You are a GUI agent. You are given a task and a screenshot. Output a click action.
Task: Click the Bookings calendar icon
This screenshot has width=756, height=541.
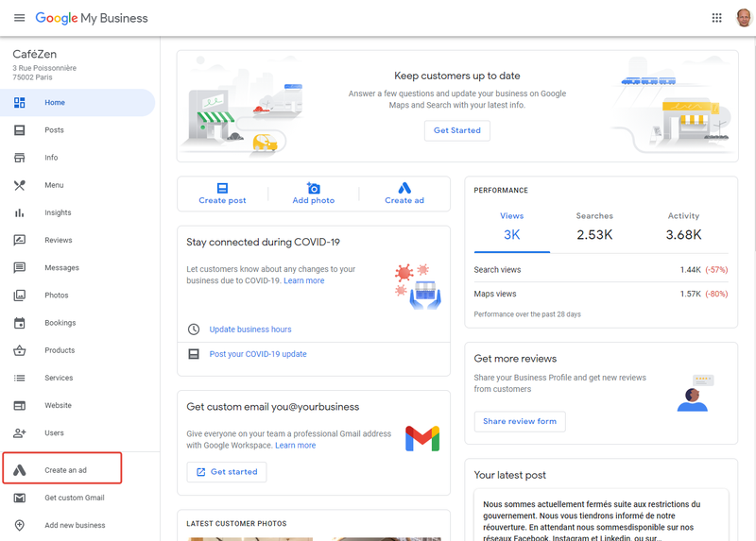click(x=19, y=323)
